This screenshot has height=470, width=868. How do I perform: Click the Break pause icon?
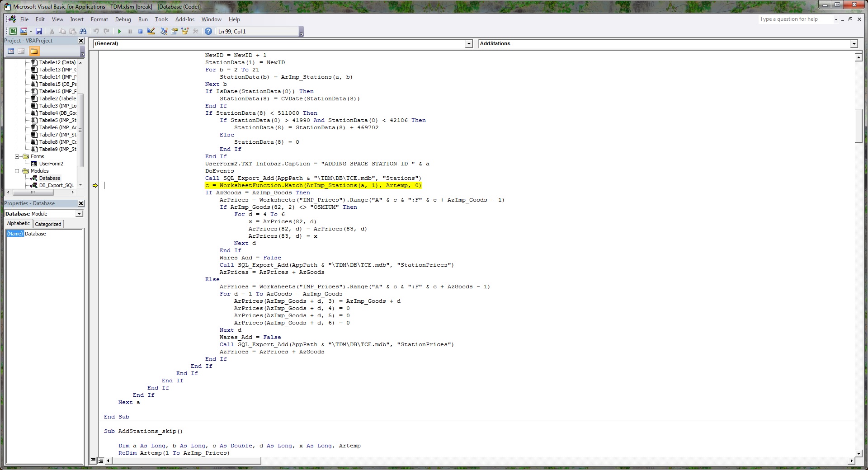click(x=130, y=31)
